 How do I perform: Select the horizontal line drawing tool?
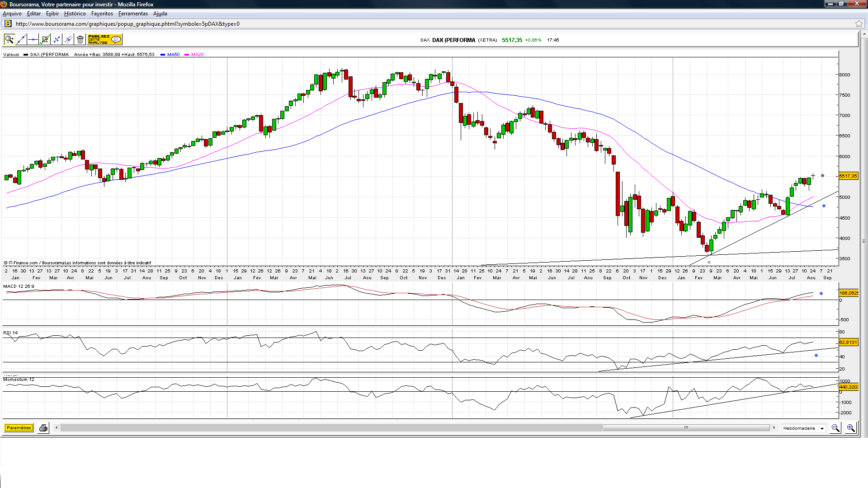pos(33,40)
